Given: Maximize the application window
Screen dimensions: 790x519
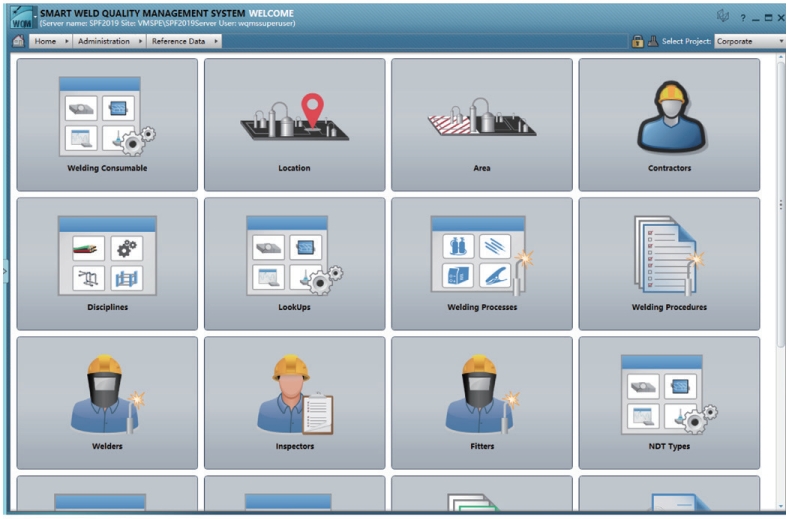Looking at the screenshot, I should (x=768, y=18).
